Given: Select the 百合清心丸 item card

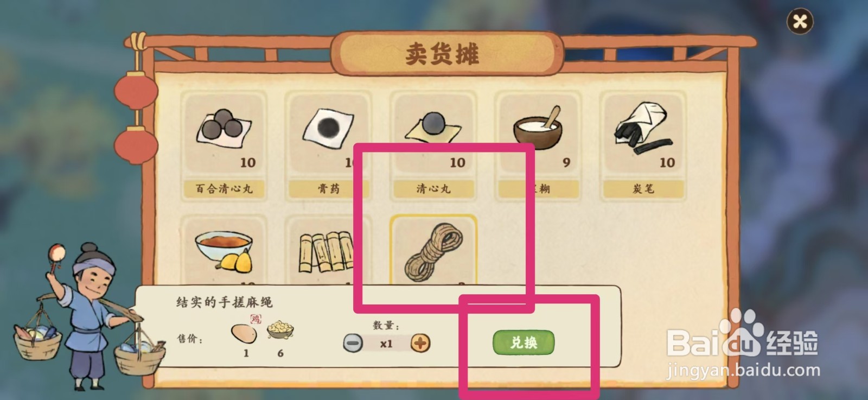Looking at the screenshot, I should point(224,146).
